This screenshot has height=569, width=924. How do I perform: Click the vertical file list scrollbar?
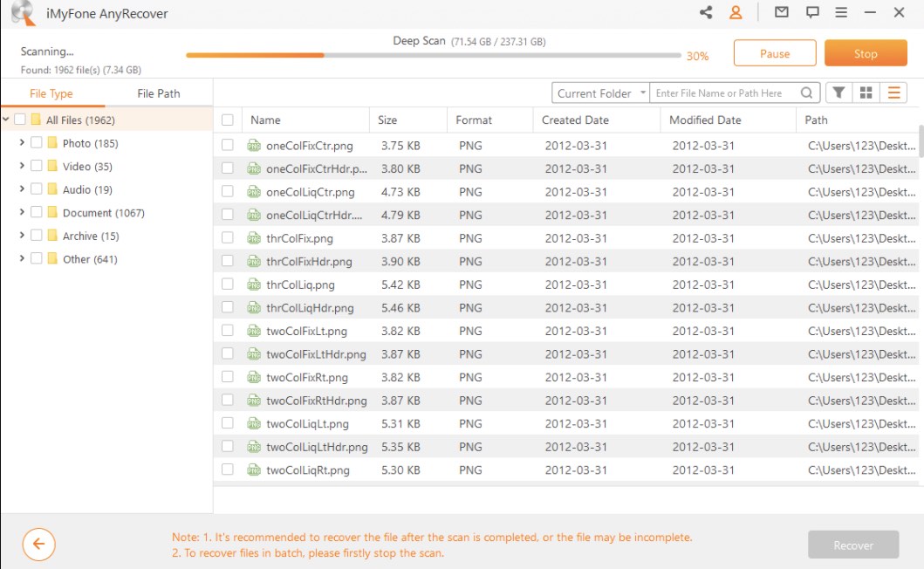[921, 141]
